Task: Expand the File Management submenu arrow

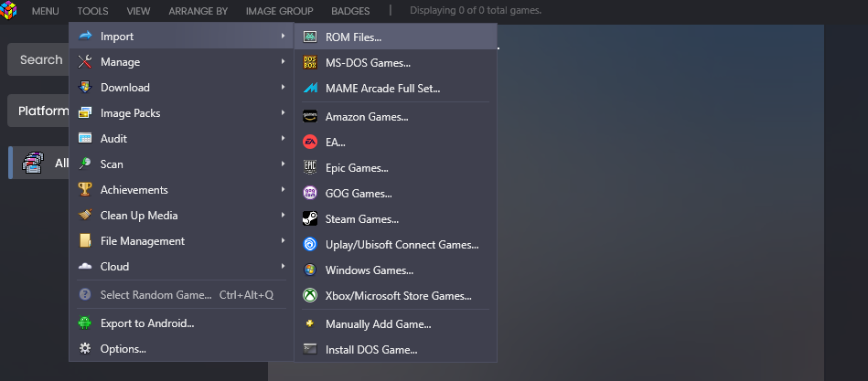Action: pyautogui.click(x=283, y=240)
